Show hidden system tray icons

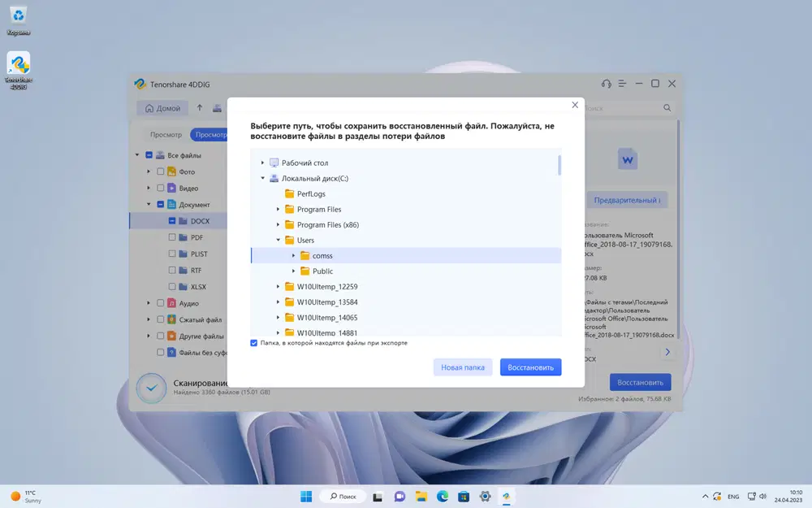coord(705,497)
